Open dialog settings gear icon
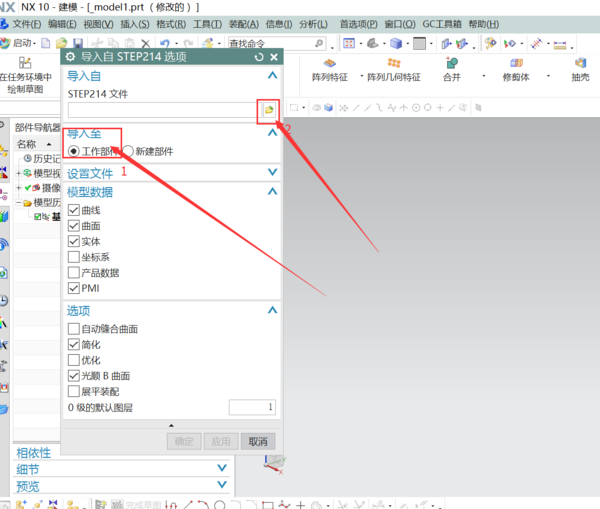Screen dimensions: 600x509 [70, 57]
